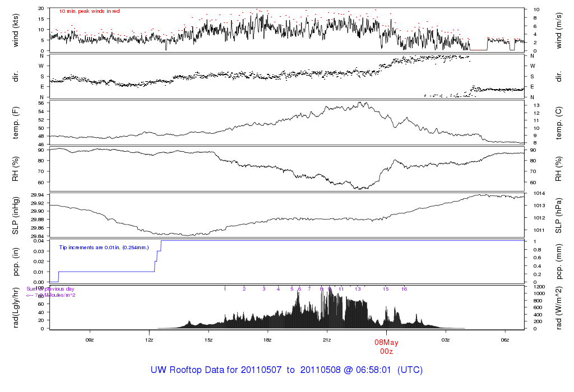Click the red '00z' time label
The height and width of the screenshot is (392, 574).
click(387, 352)
